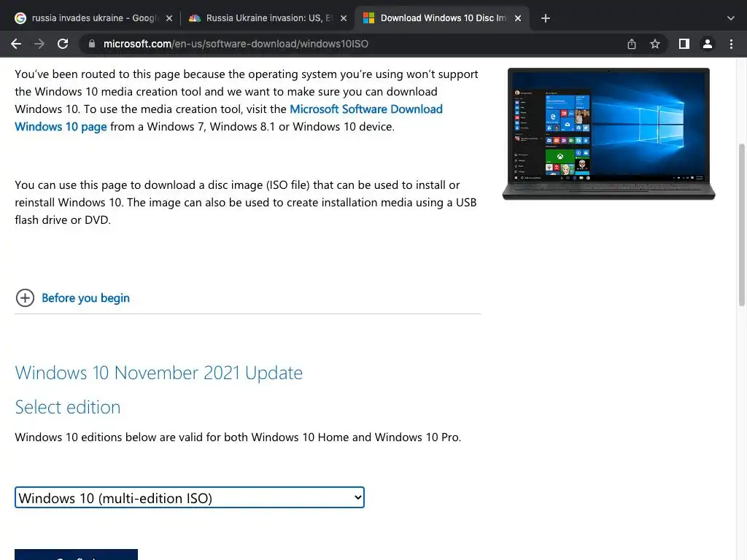Viewport: 747px width, 560px height.
Task: Click the 'Select edition' heading
Action: pos(68,407)
